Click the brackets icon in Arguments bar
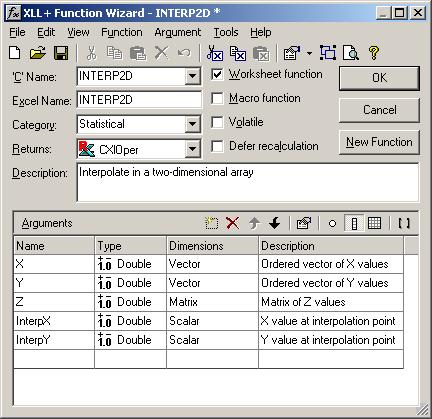This screenshot has width=432, height=419. coord(404,223)
